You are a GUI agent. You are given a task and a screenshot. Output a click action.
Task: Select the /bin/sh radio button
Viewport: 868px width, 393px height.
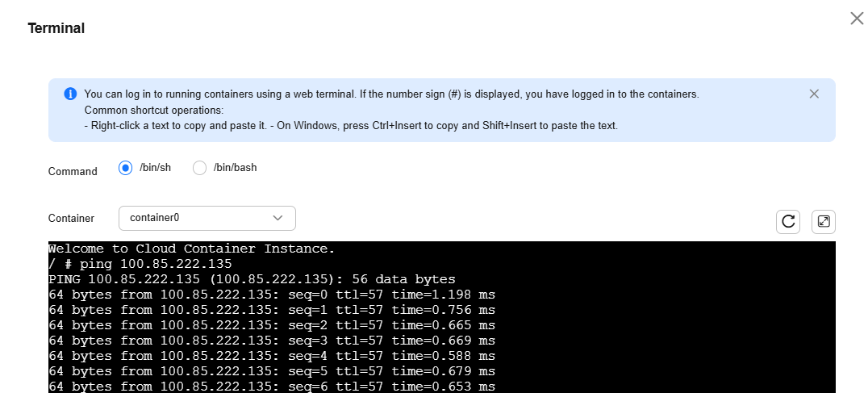pyautogui.click(x=126, y=168)
